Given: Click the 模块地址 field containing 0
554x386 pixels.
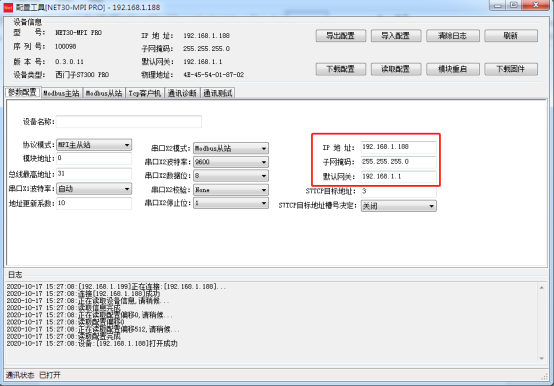Looking at the screenshot, I should [94, 158].
